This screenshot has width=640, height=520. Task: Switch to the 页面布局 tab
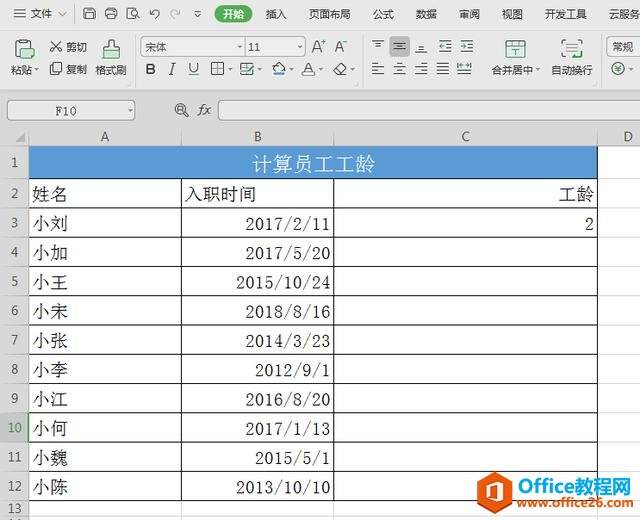[x=330, y=14]
